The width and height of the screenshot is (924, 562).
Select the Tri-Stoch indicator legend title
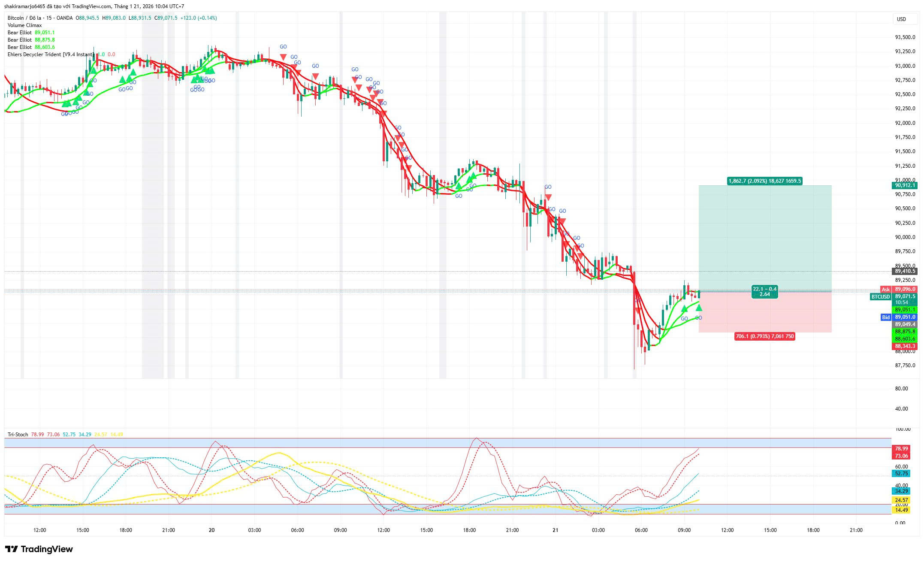tap(18, 435)
